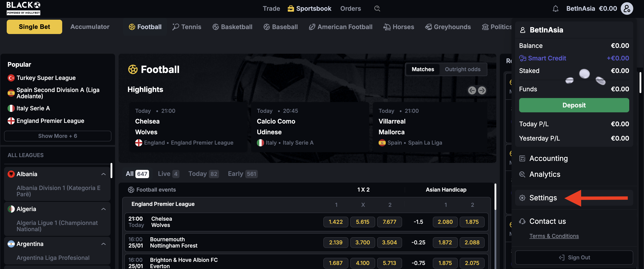Collapse the Algeria league group
The image size is (644, 269).
[x=103, y=209]
